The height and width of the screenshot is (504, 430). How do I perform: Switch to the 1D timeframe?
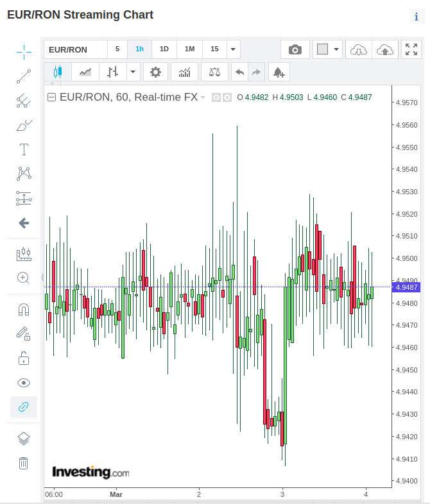[164, 49]
